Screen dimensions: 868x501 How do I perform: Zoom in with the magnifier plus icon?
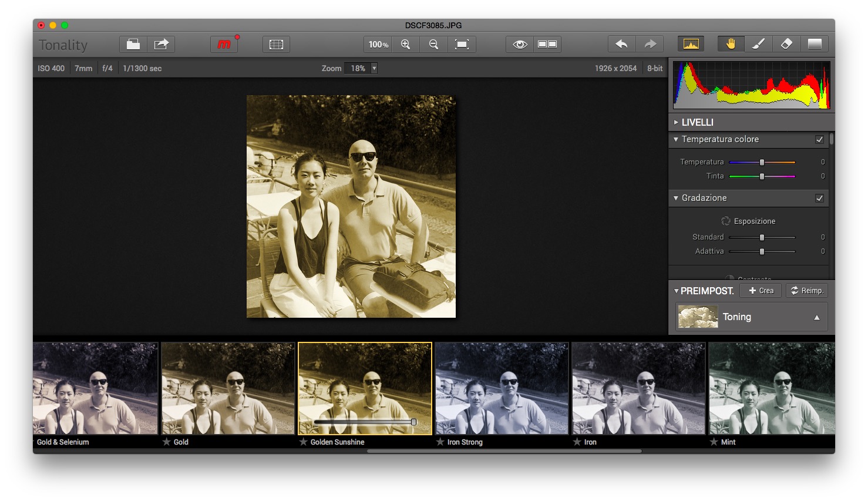[x=405, y=45]
